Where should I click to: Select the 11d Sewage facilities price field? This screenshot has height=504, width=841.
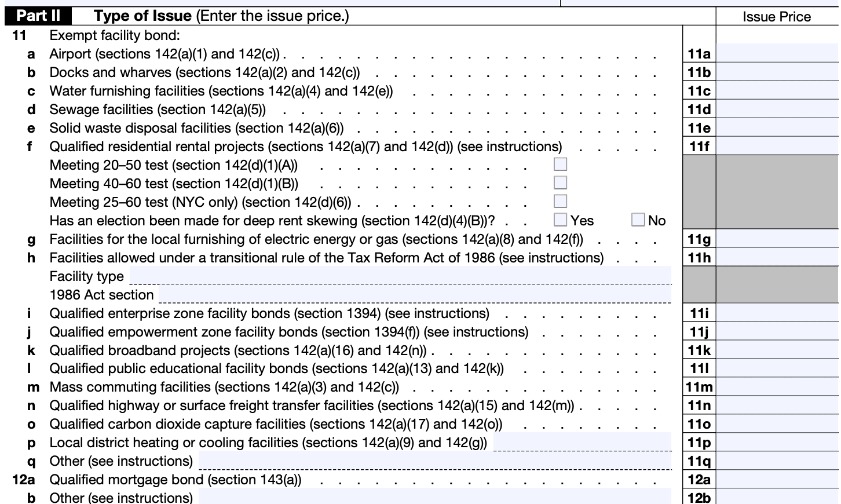tap(777, 109)
